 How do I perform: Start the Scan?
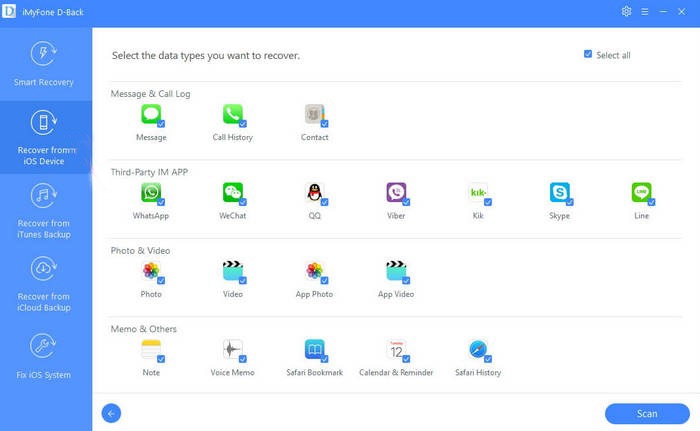647,414
